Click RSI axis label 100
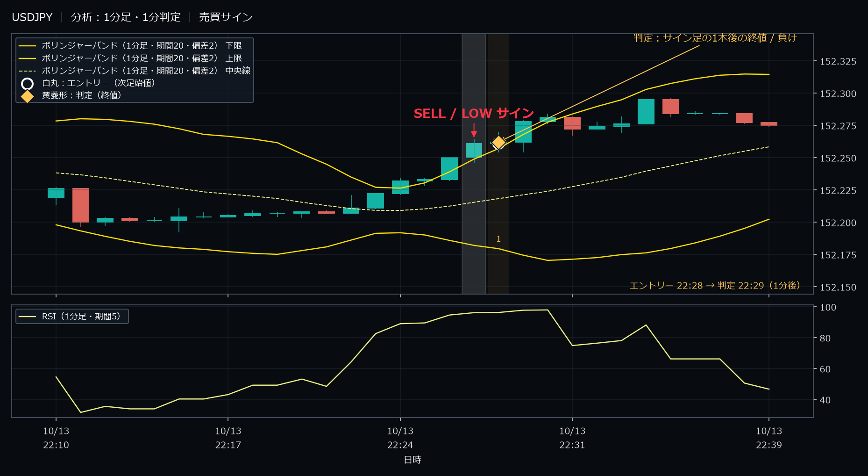 coord(828,308)
